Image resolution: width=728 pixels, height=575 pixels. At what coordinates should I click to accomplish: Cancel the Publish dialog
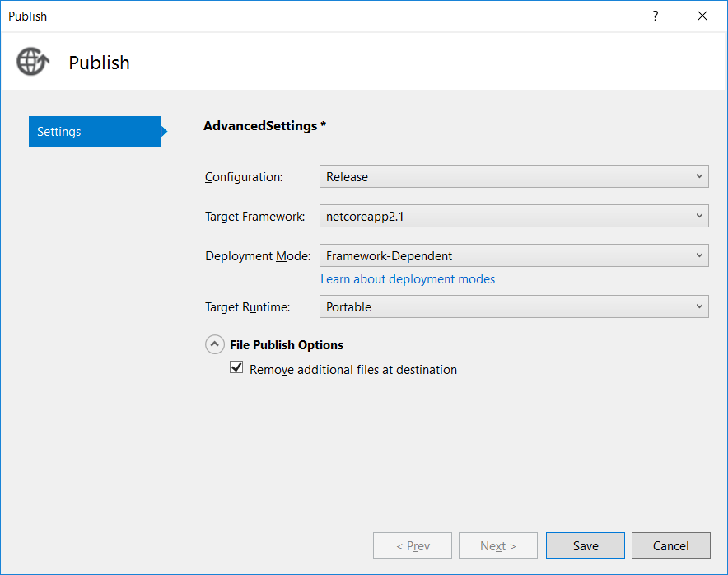(x=670, y=545)
